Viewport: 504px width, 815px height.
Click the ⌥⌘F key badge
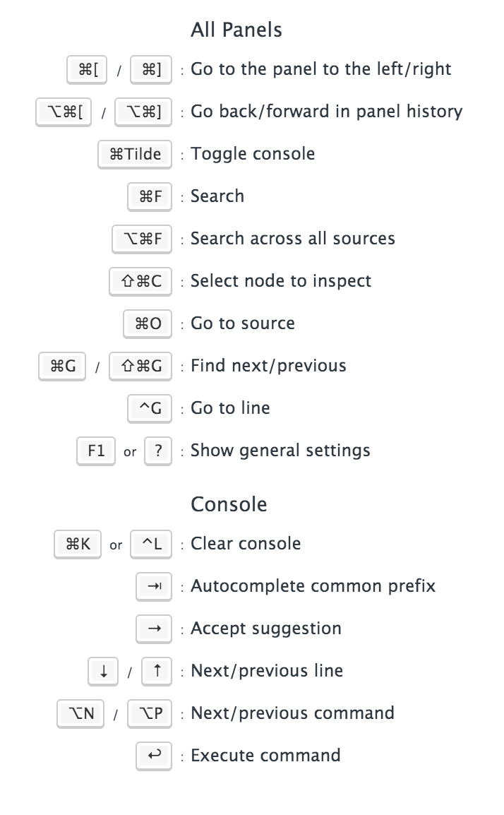(x=142, y=239)
